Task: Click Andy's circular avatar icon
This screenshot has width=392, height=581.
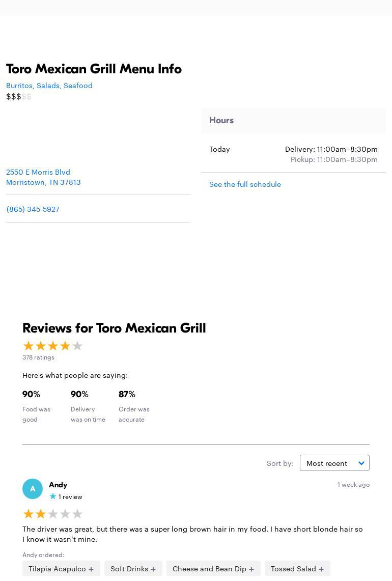Action: coord(33,489)
